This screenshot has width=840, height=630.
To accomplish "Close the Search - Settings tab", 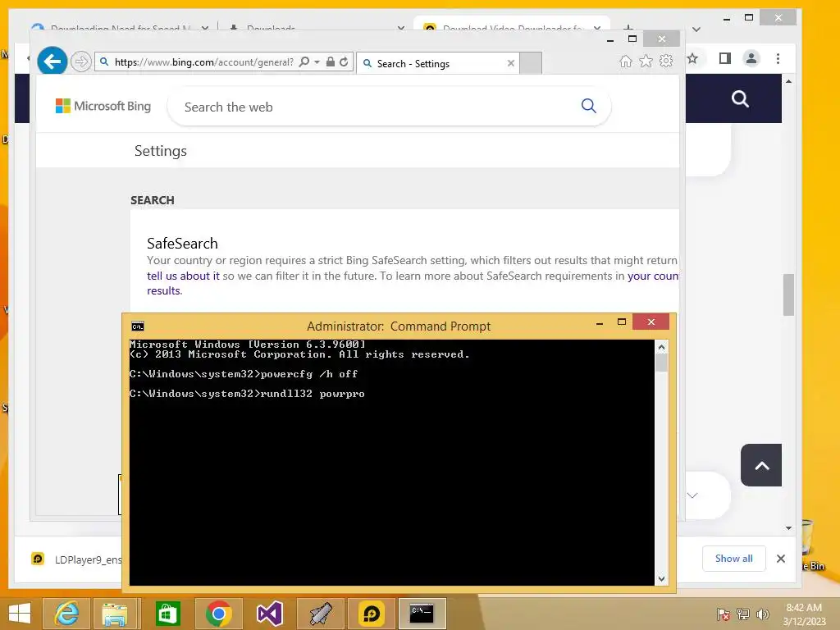I will [510, 63].
